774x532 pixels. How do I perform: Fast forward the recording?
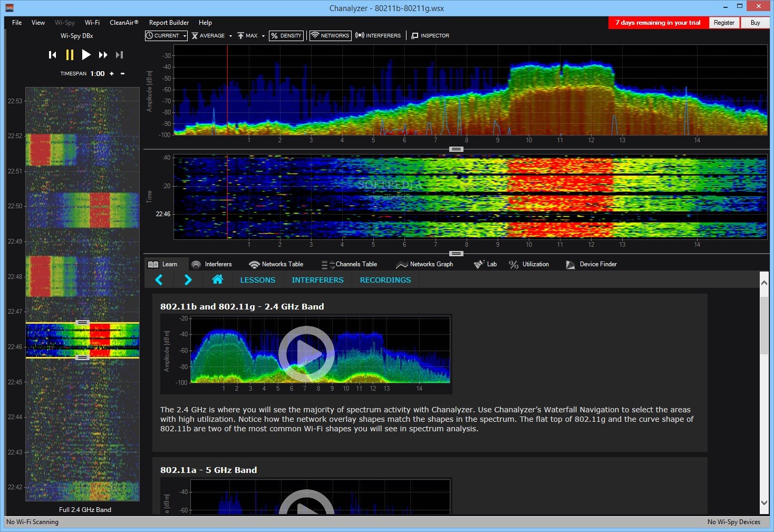click(x=103, y=55)
